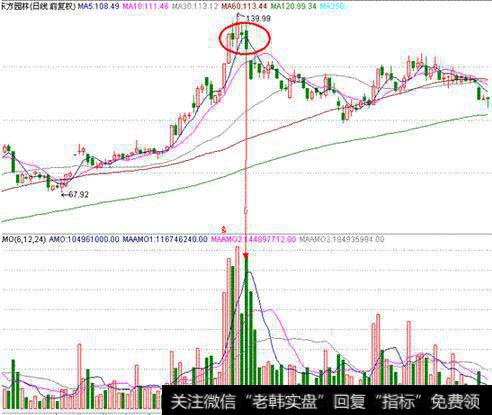Click the 67.92 low price marker
Image resolution: width=492 pixels, height=415 pixels.
(x=78, y=194)
